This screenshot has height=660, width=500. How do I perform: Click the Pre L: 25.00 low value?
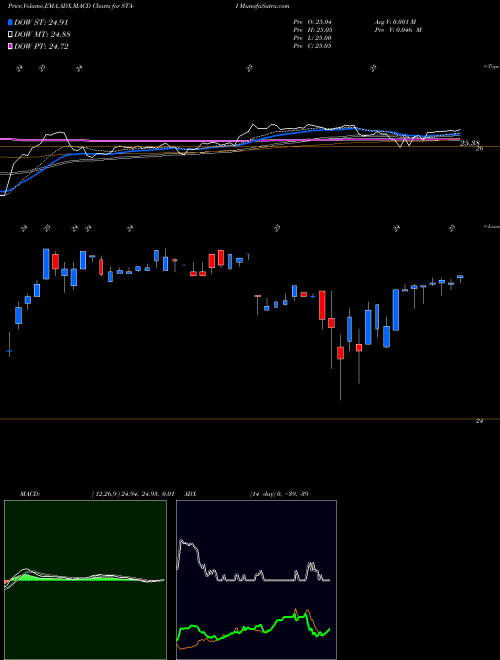click(x=312, y=38)
